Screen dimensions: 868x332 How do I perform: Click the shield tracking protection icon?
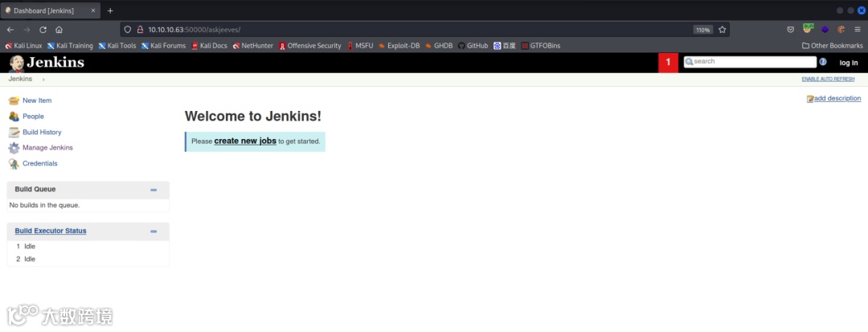[127, 30]
